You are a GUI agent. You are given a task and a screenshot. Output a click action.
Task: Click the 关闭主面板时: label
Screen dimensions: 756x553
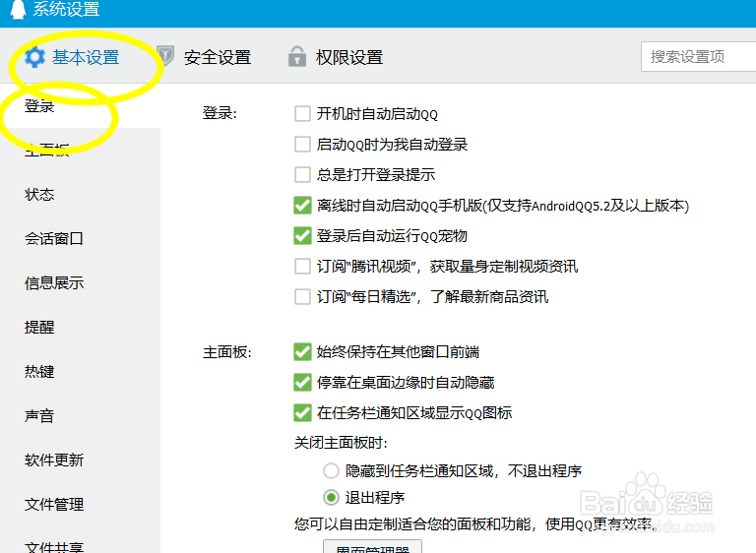pos(341,442)
